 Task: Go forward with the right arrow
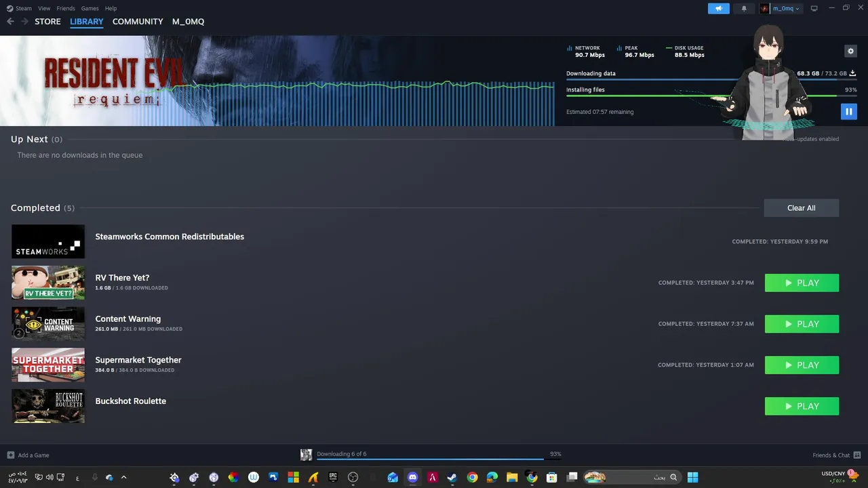(24, 22)
